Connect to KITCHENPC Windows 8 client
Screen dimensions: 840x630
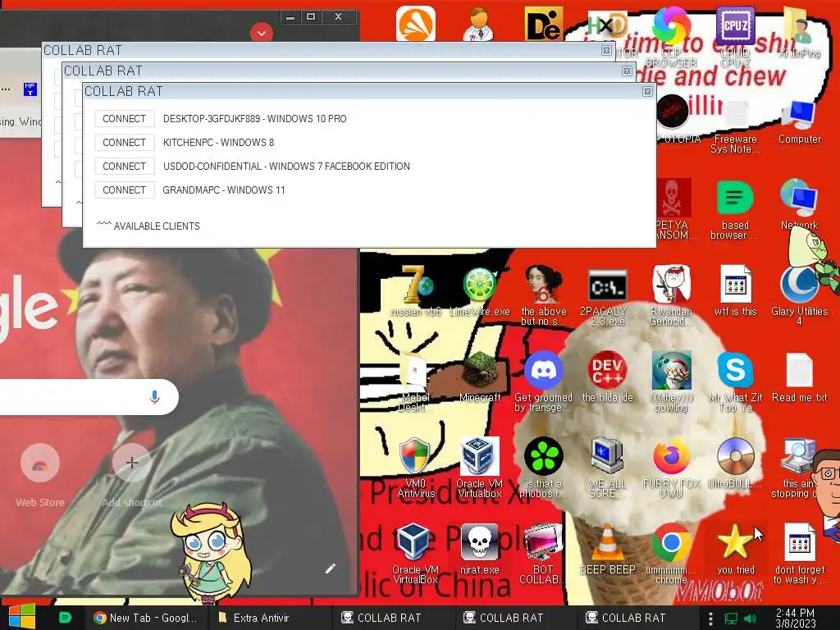(x=125, y=143)
